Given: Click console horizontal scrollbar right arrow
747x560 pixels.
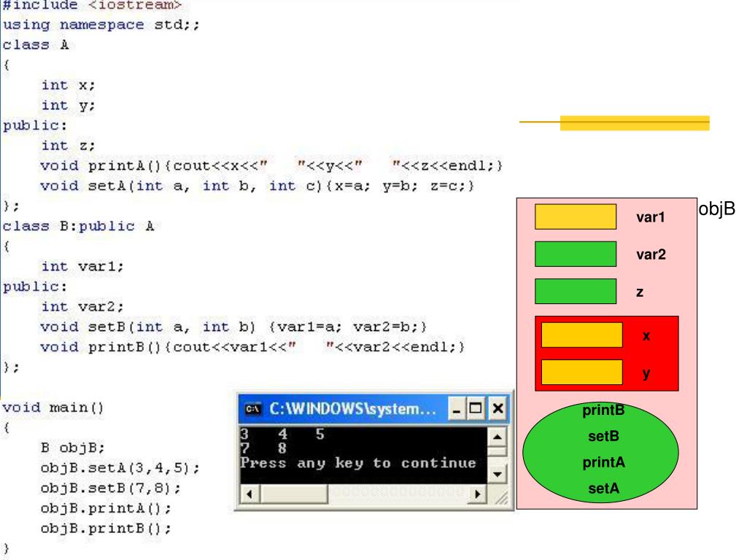Looking at the screenshot, I should pos(477,494).
